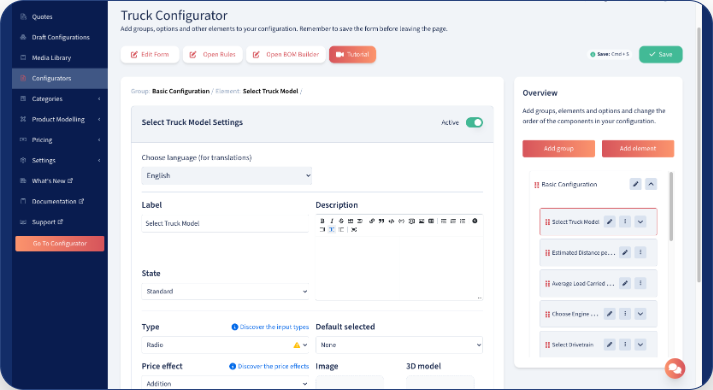
Task: Open Discover the input types link
Action: (x=270, y=327)
